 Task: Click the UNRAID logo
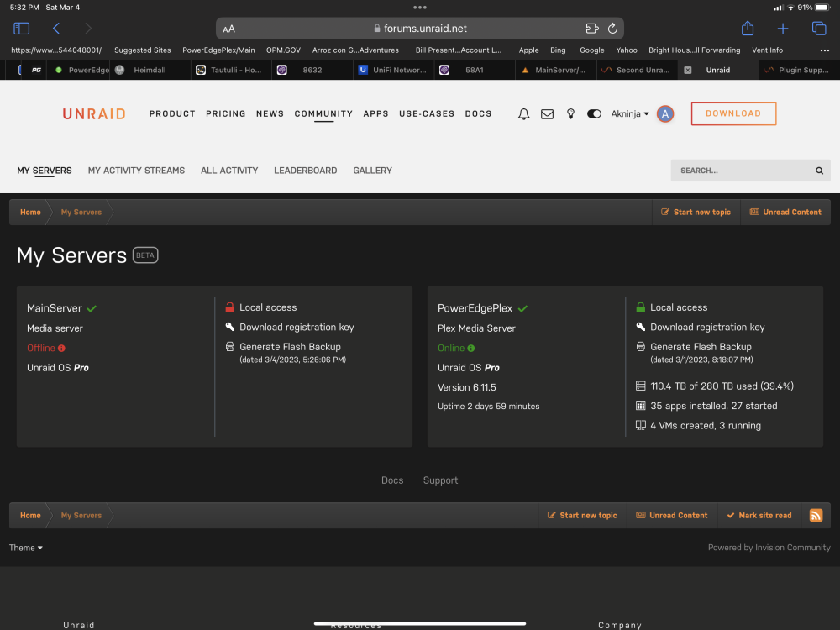click(94, 114)
